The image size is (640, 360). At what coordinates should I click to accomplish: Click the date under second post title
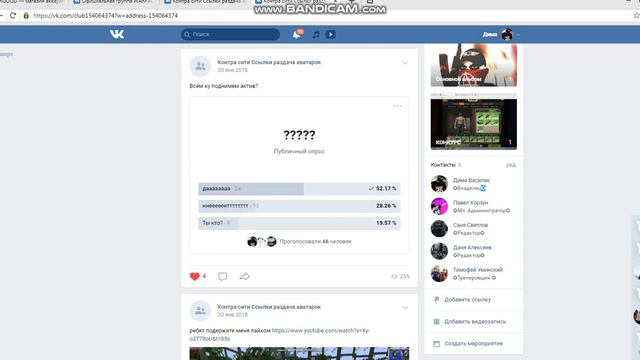coord(232,315)
